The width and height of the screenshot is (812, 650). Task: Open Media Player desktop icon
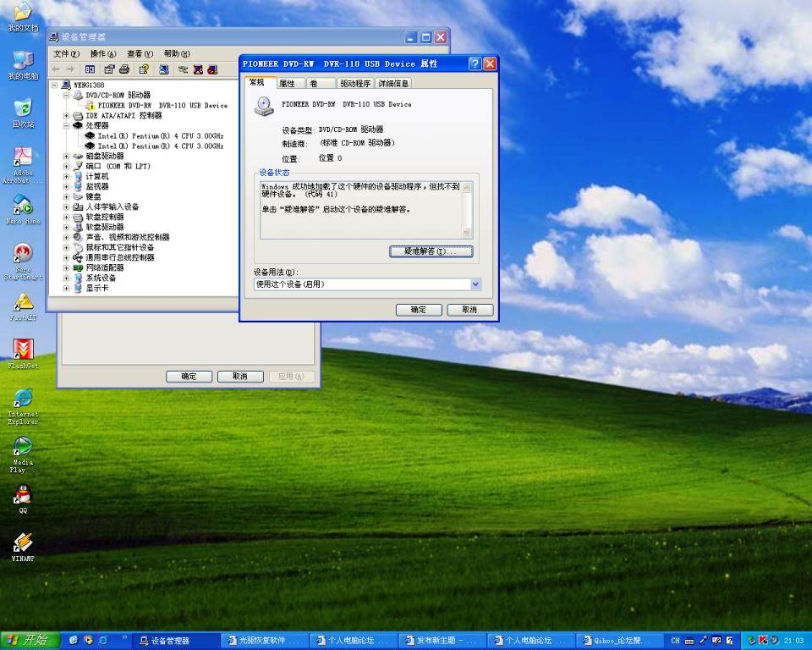coord(23,454)
